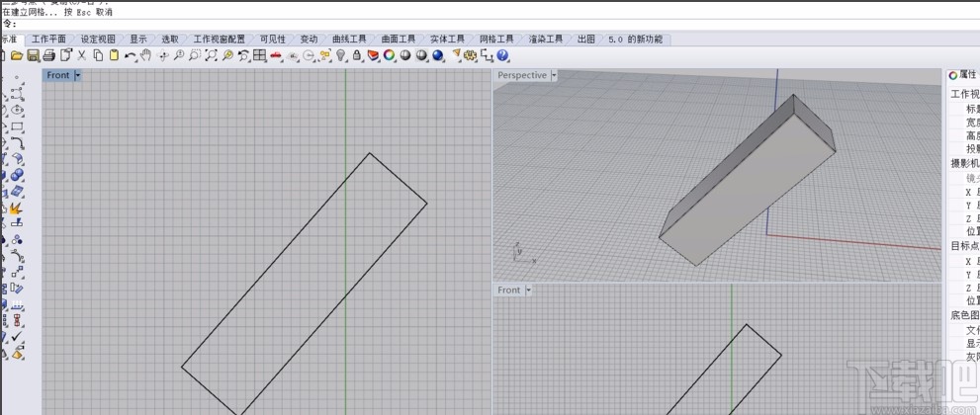Open the 变动 toolbar tab
This screenshot has height=415, width=980.
pos(309,40)
